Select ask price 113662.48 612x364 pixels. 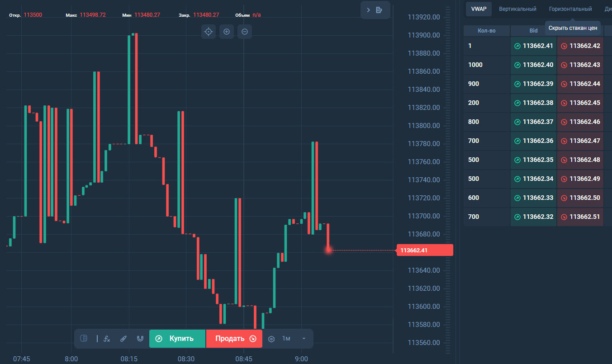click(x=585, y=160)
